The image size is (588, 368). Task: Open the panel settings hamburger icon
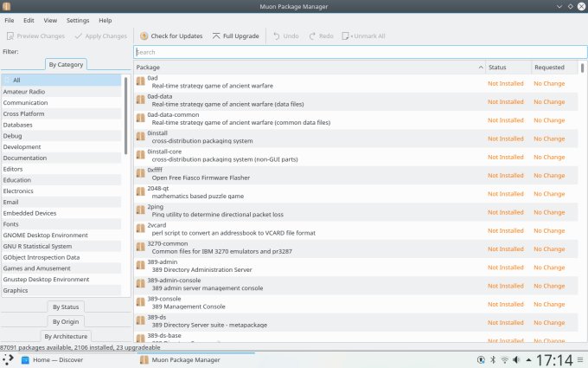click(580, 359)
